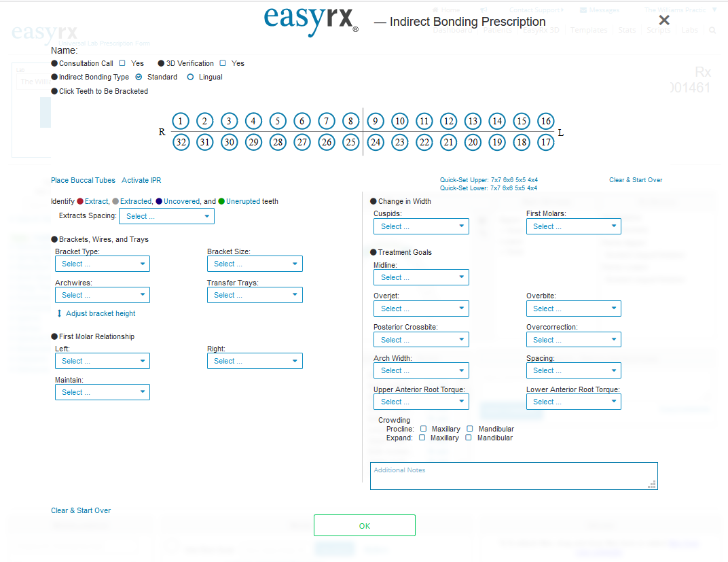Select tooth 32 in lower arch
This screenshot has width=728, height=562.
[181, 142]
